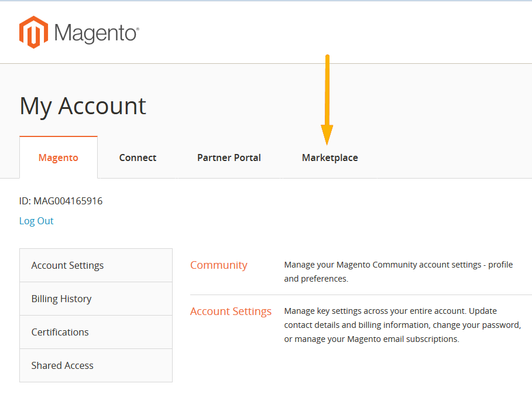Click the Magento logo
532x397 pixels.
(79, 33)
